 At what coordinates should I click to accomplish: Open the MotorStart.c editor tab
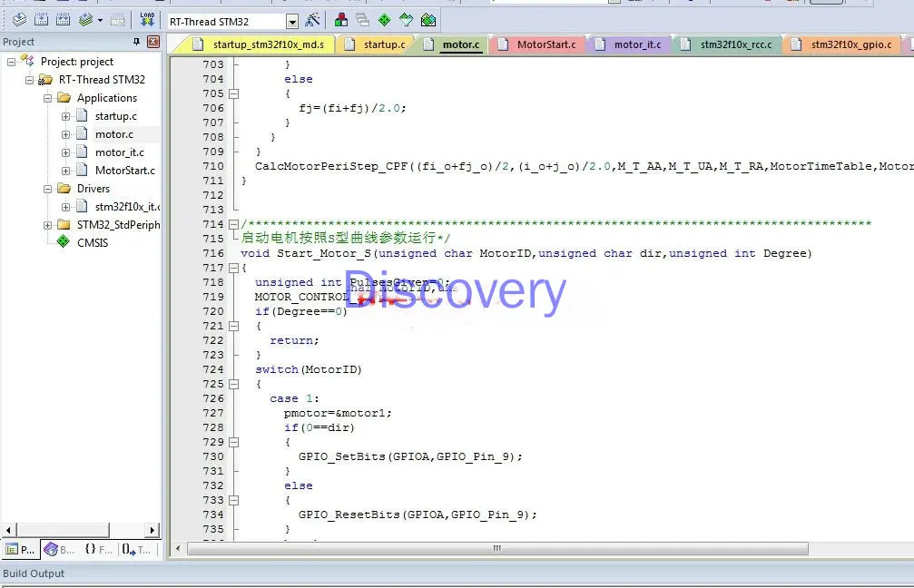click(539, 44)
